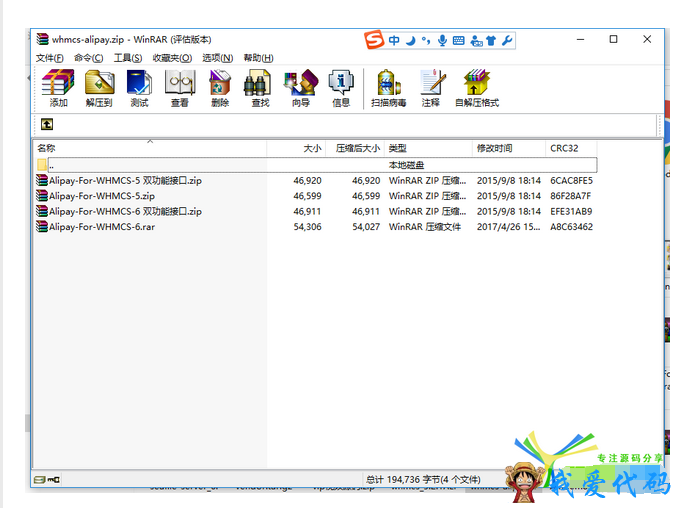Click the Sogou microphone voice input icon
The width and height of the screenshot is (688, 508).
pyautogui.click(x=442, y=40)
